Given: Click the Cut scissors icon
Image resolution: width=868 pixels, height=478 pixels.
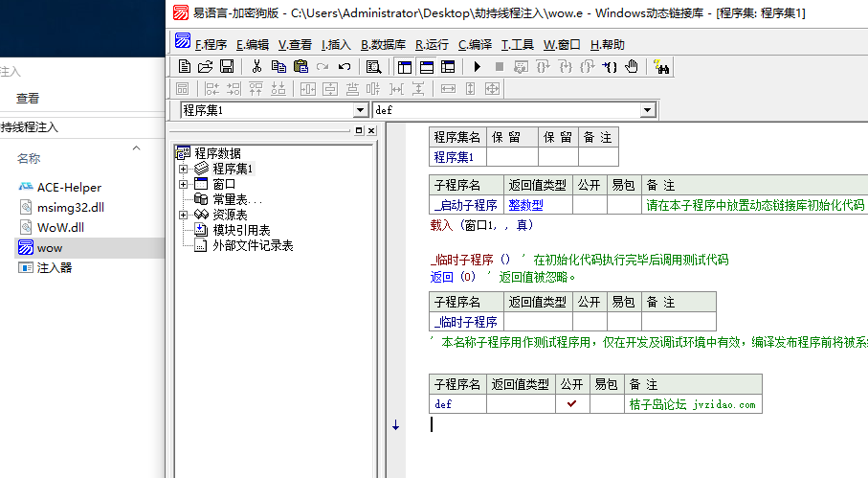Looking at the screenshot, I should tap(256, 67).
